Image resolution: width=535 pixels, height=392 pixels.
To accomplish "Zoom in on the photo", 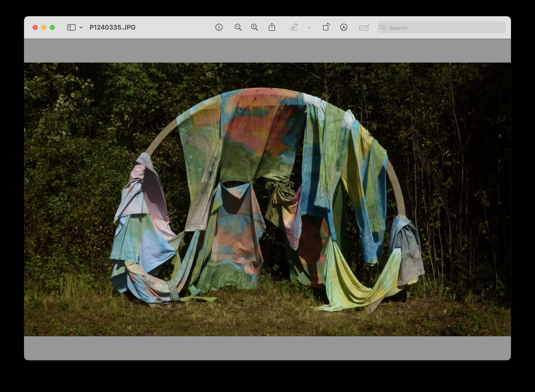I will pyautogui.click(x=254, y=27).
